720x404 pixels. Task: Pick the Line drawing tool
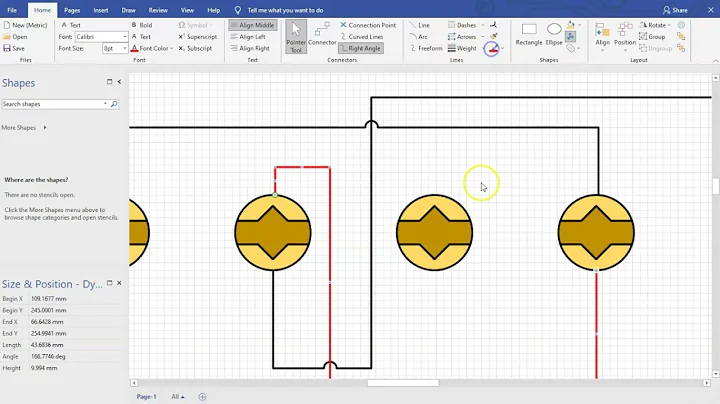pyautogui.click(x=420, y=25)
